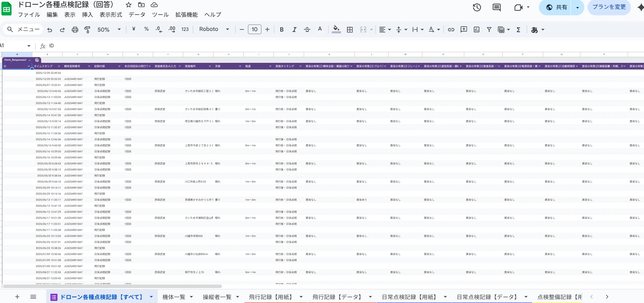Open zoom level 50% dropdown

[x=109, y=29]
